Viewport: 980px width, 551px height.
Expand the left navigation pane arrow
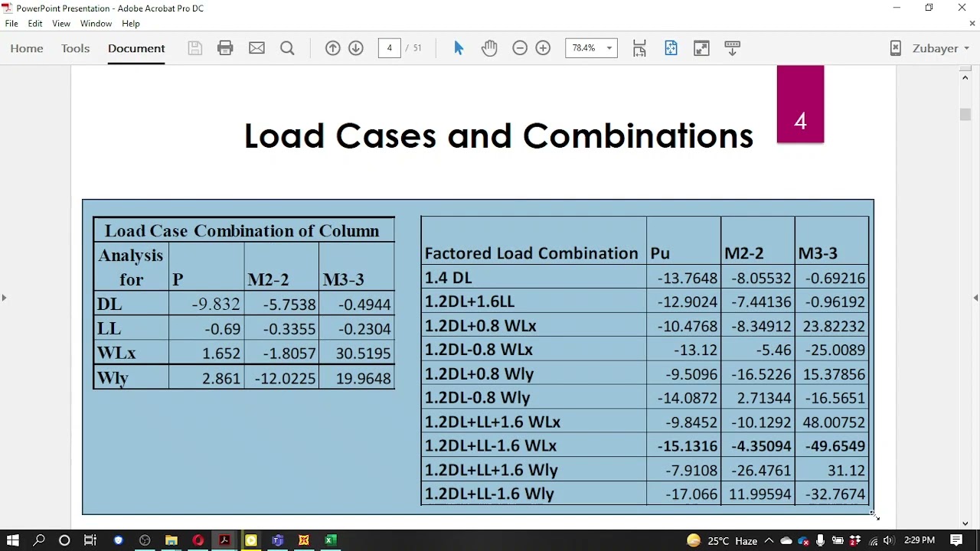(4, 298)
